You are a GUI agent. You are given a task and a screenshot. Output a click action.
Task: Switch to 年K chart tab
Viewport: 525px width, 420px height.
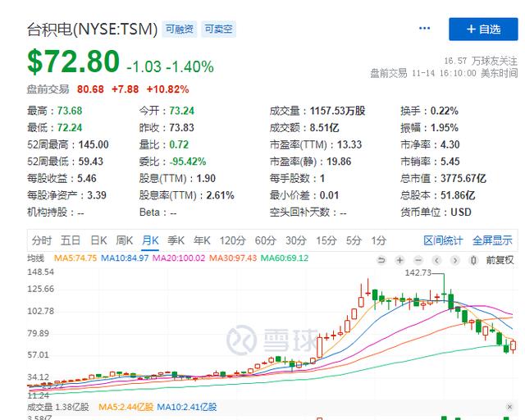tap(202, 240)
